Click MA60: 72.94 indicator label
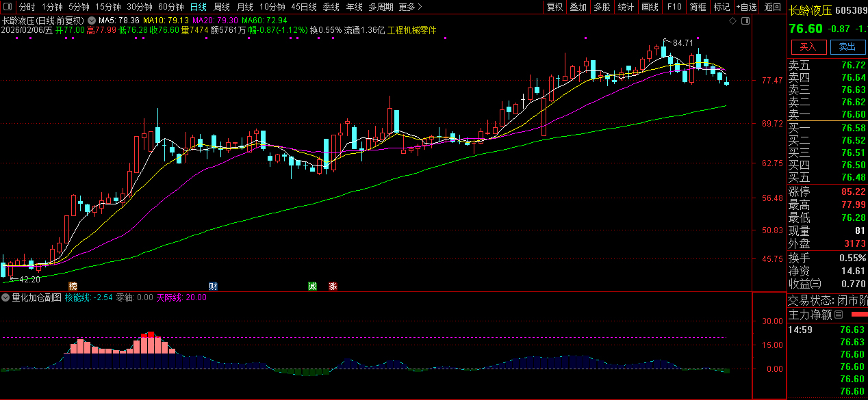 264,21
